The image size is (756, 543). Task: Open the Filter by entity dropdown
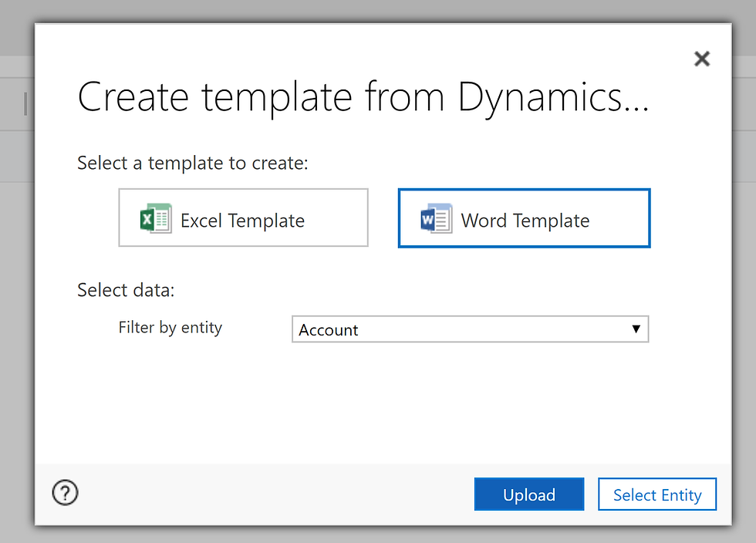click(470, 329)
